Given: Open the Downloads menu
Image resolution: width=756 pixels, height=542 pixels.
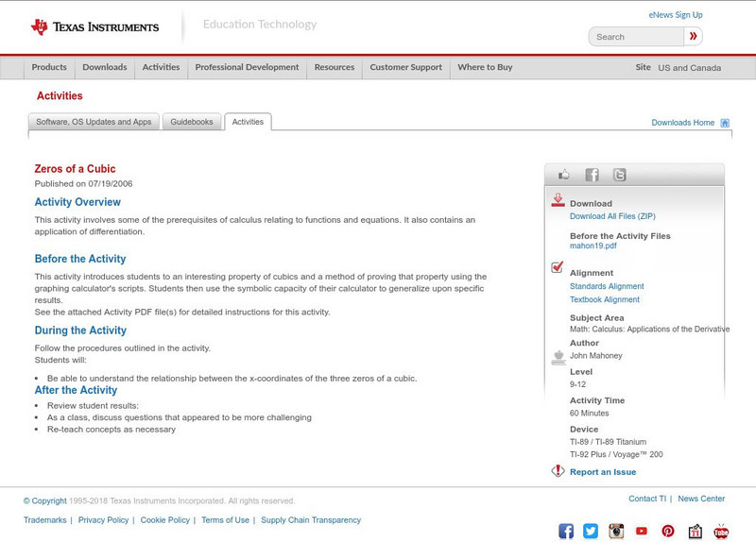Looking at the screenshot, I should [105, 67].
